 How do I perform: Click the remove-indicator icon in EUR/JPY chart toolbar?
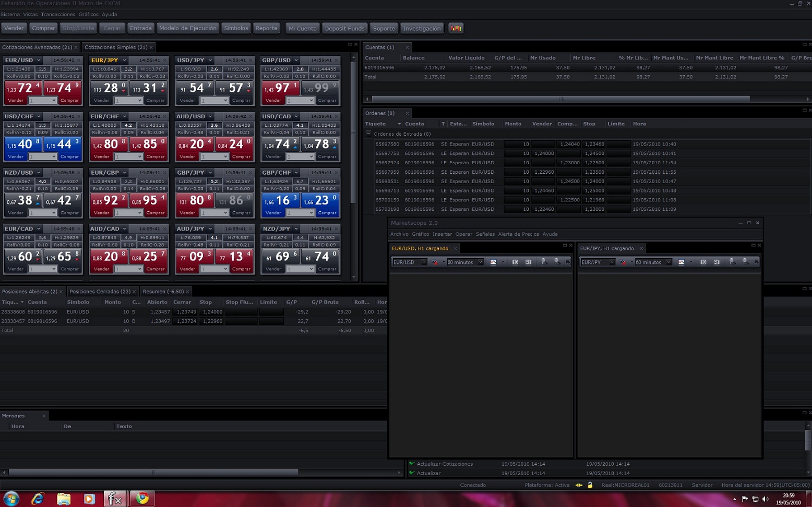tap(623, 262)
